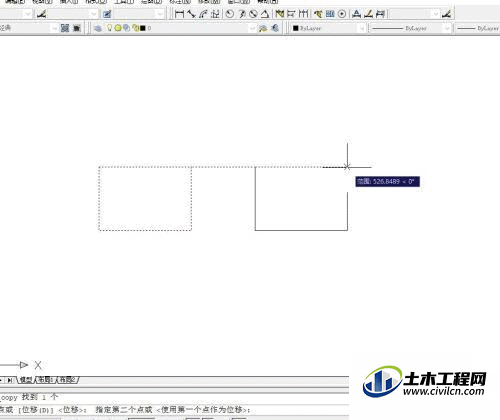The width and height of the screenshot is (500, 420).
Task: Switch to the 布局2 layout tab
Action: click(x=67, y=380)
